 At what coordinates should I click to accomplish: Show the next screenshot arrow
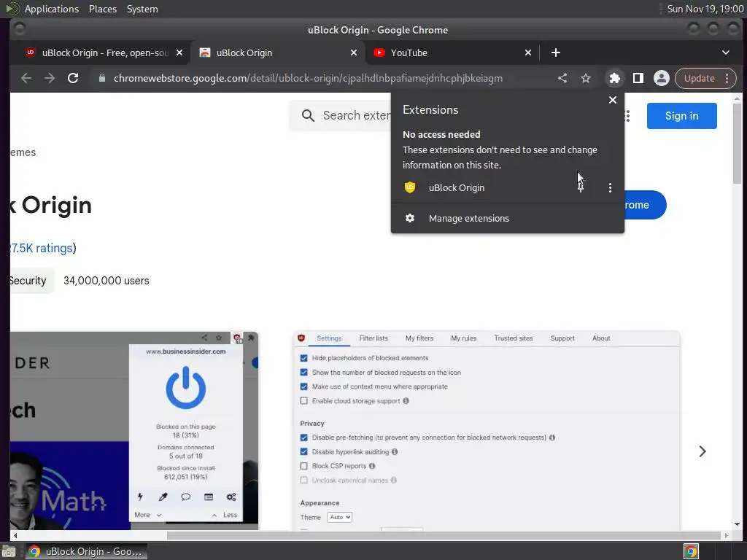703,451
